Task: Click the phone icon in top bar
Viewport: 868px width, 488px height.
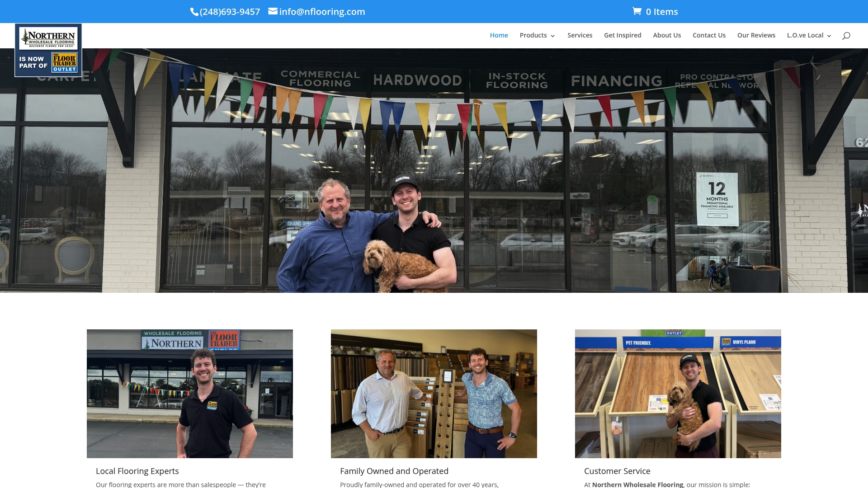Action: pos(194,12)
